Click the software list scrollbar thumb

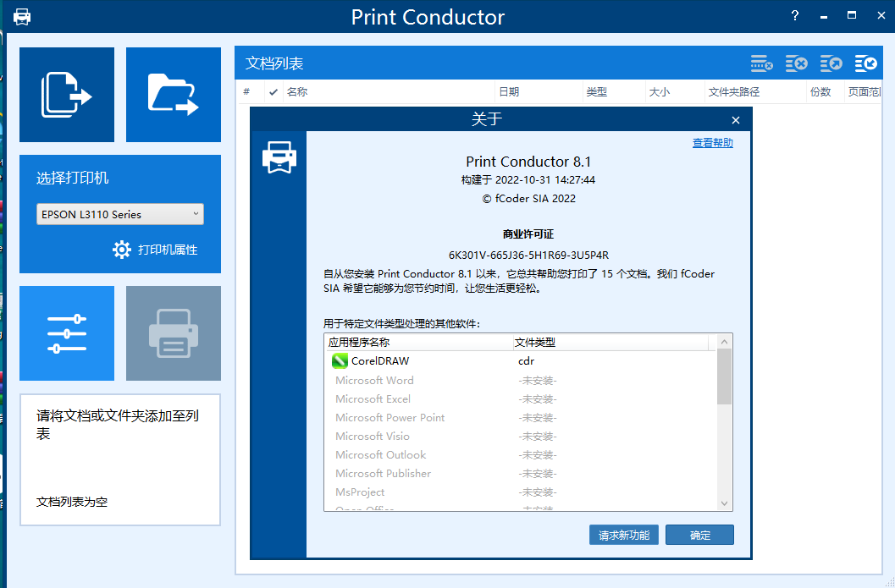click(724, 376)
